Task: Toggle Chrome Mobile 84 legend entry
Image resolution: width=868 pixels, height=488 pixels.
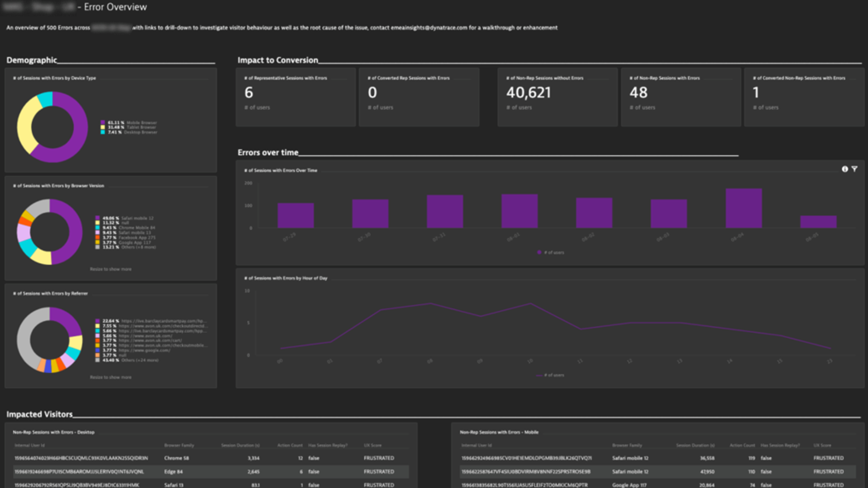Action: click(125, 228)
